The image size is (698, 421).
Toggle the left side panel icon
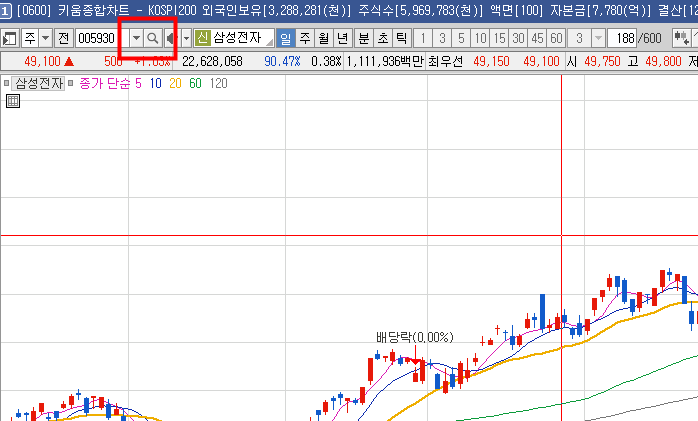(9, 39)
